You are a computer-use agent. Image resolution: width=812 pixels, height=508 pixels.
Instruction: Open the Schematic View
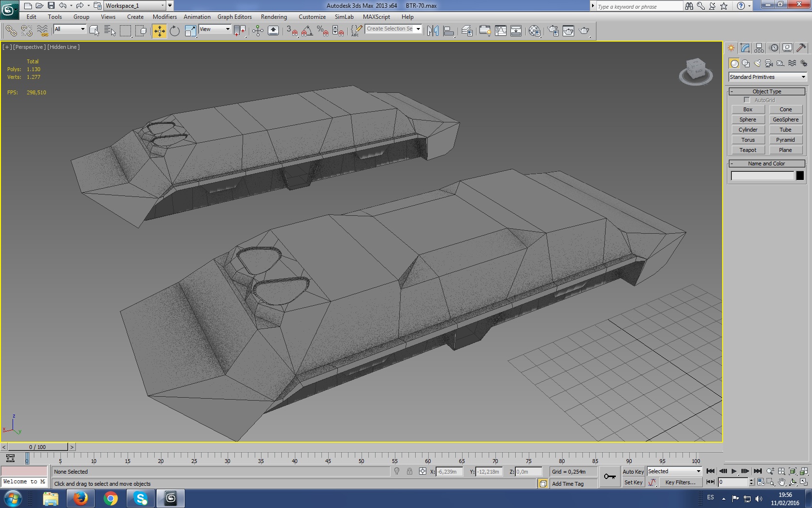pos(516,31)
